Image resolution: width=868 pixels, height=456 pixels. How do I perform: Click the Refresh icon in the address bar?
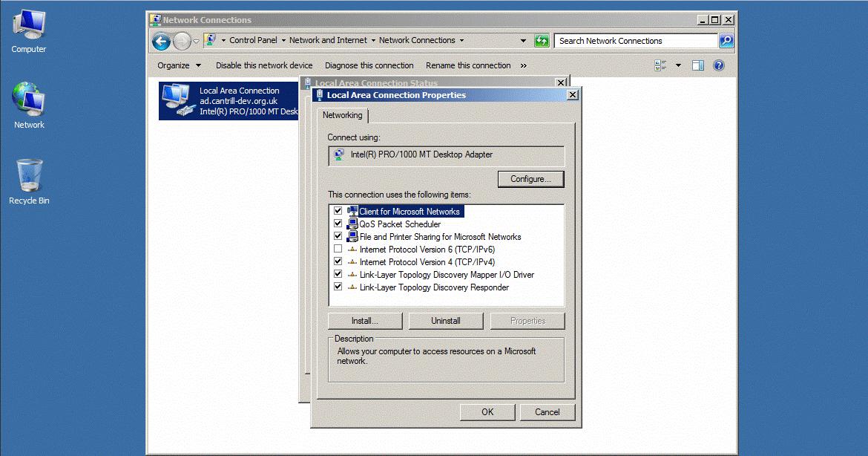point(542,40)
